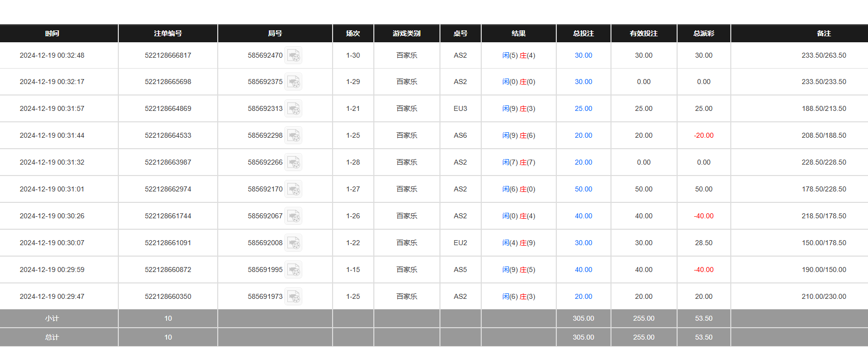Click result 闲(9) 庄(6) on table AS6
The width and height of the screenshot is (868, 362).
(519, 136)
